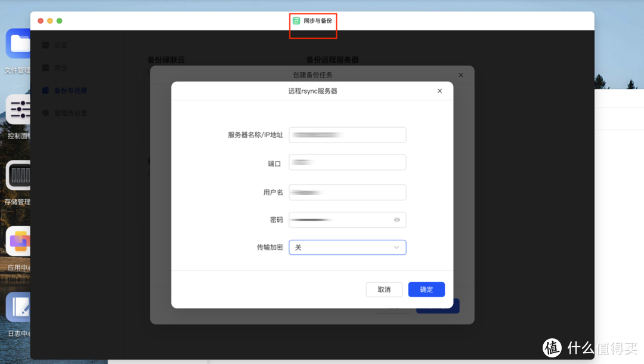Select the 同步 icon in the sidebar

tap(47, 67)
